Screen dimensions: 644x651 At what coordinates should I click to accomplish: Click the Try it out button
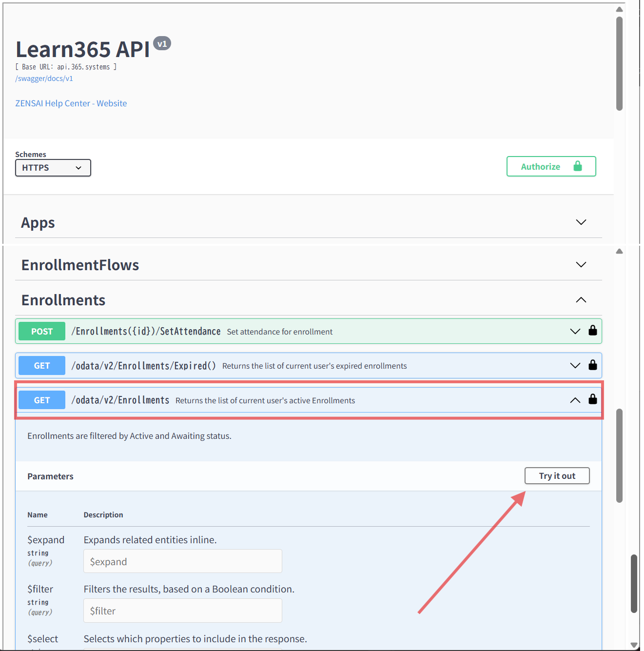pos(557,476)
